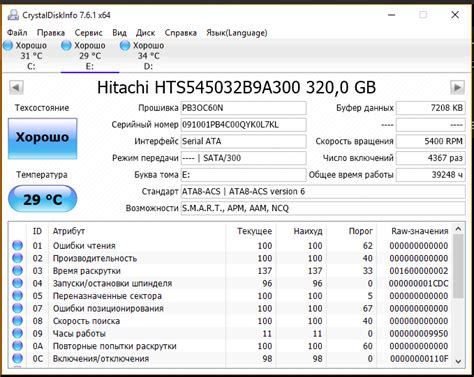Click the serial number field 091001PB4C00QYK0L7KL
This screenshot has width=474, height=377.
point(243,125)
